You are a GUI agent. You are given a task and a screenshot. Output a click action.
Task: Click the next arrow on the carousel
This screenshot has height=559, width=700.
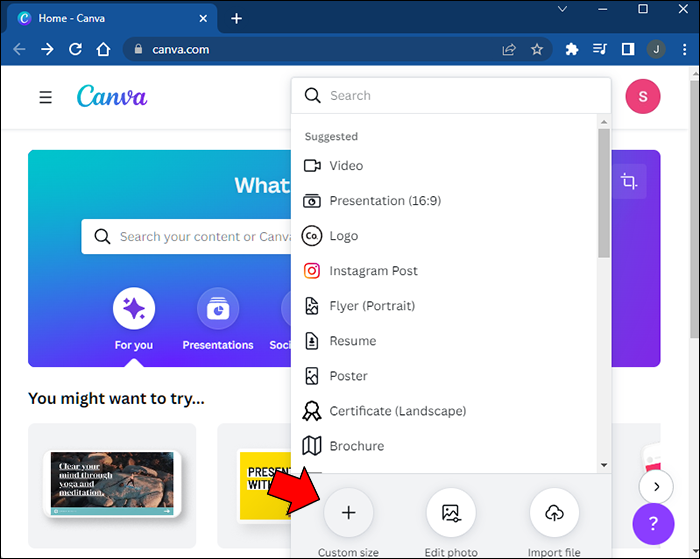click(x=656, y=486)
